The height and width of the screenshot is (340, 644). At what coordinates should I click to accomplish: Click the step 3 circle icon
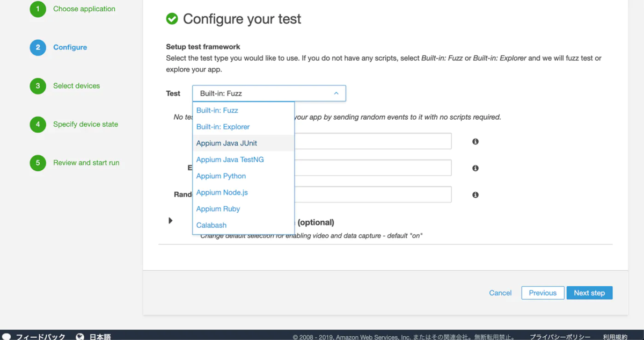coord(38,86)
